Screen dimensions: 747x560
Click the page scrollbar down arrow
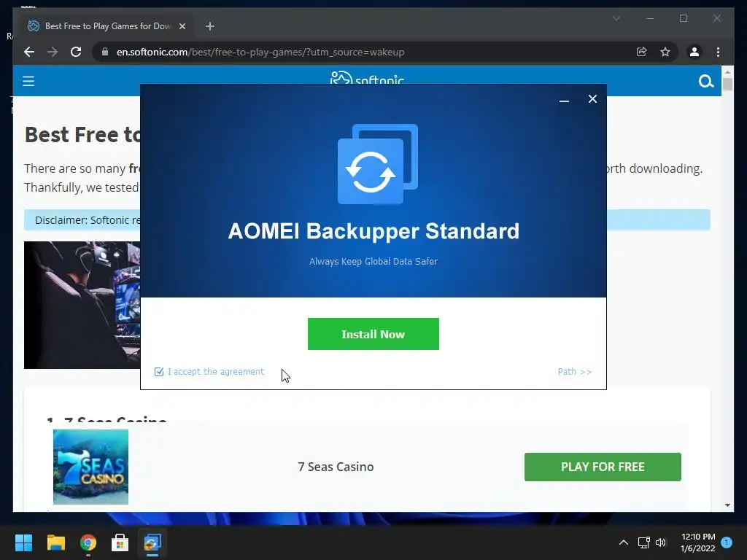727,505
